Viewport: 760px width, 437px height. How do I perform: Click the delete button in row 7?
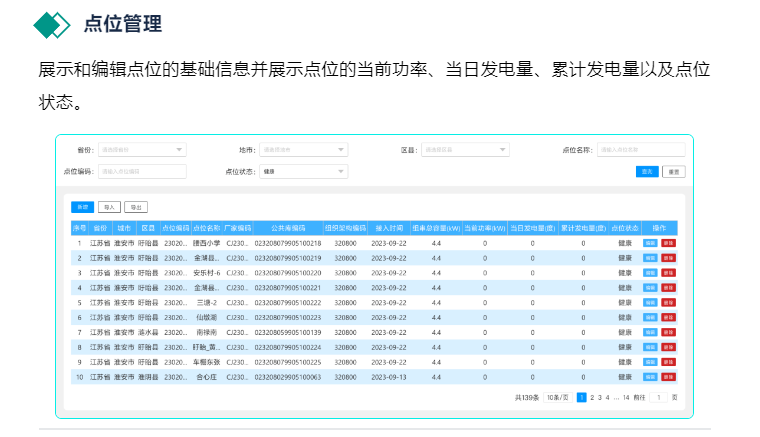(668, 333)
